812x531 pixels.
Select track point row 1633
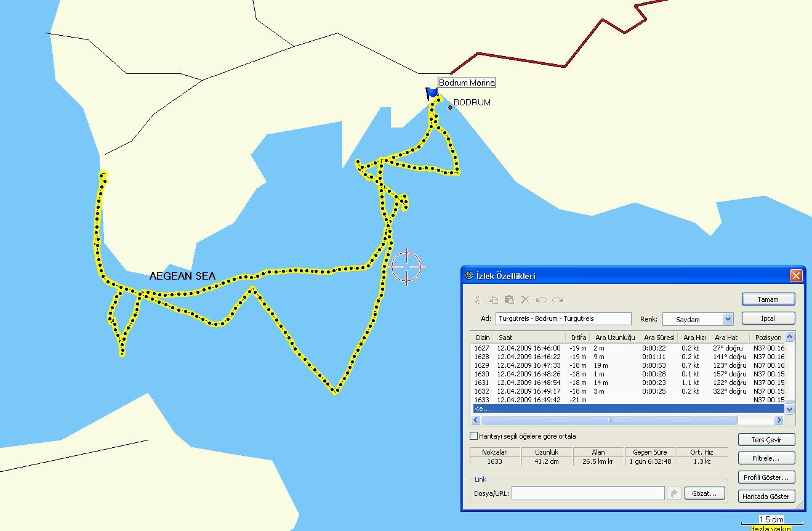click(628, 400)
